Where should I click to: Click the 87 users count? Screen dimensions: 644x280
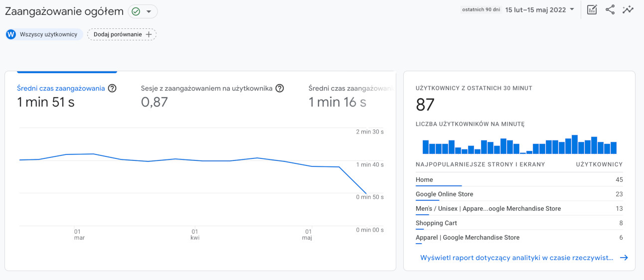425,105
